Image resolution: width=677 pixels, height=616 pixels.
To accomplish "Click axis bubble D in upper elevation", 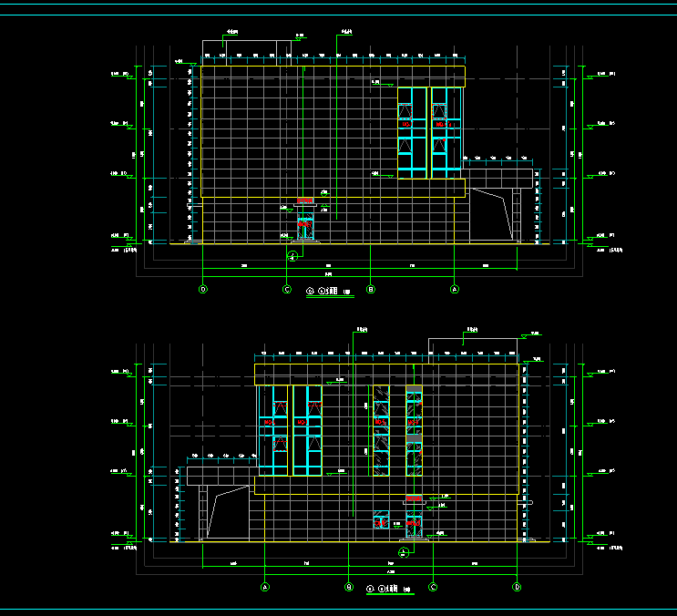I will click(203, 289).
